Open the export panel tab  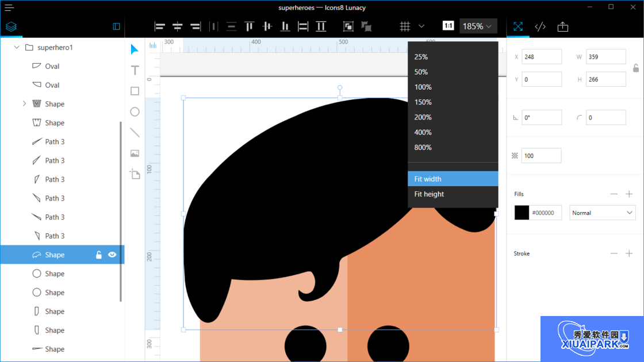pyautogui.click(x=563, y=26)
